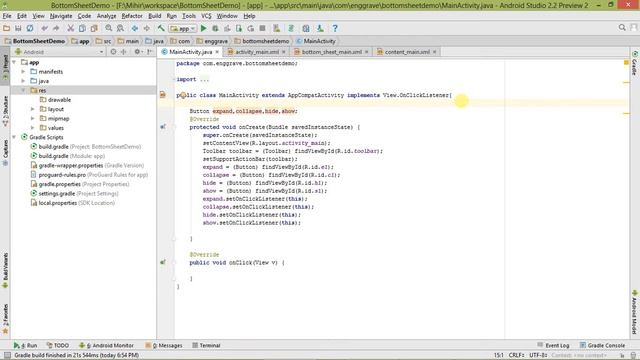The width and height of the screenshot is (640, 360).
Task: Open the Terminal tool window
Action: point(206,345)
